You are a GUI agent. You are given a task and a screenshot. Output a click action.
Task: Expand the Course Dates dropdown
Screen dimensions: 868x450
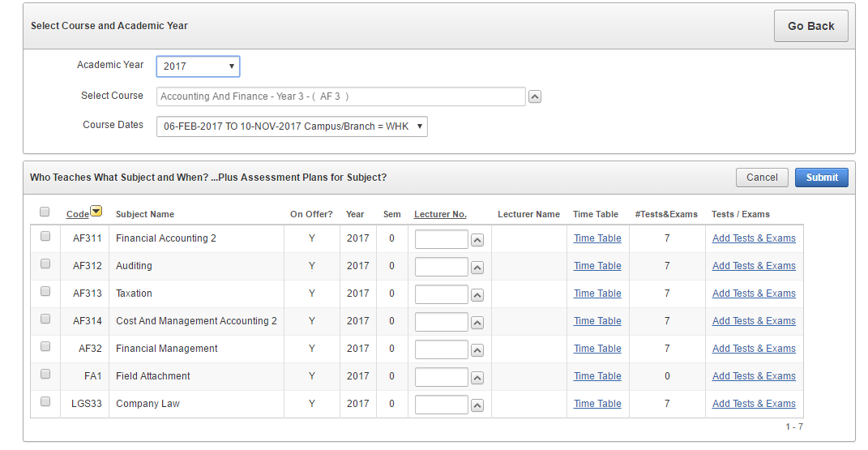(x=292, y=126)
